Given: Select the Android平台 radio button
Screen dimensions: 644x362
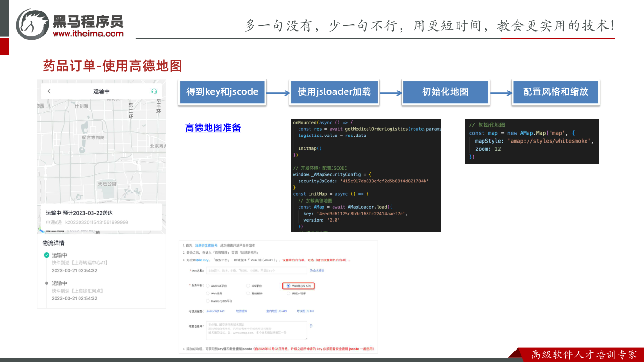Looking at the screenshot, I should [x=207, y=286].
